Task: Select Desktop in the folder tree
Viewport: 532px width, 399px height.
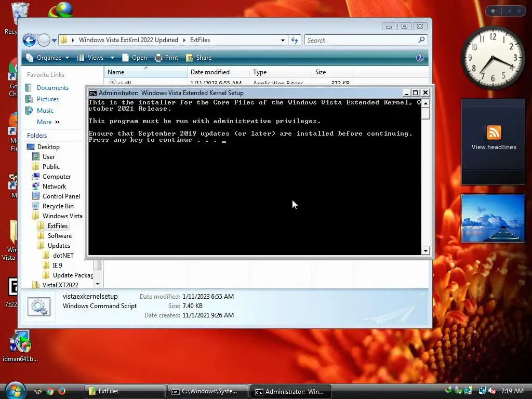Action: 48,147
